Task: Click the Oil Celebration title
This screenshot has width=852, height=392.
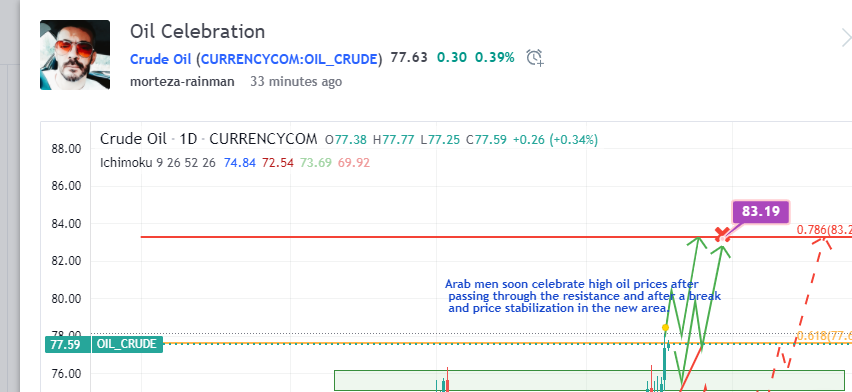Action: [197, 32]
